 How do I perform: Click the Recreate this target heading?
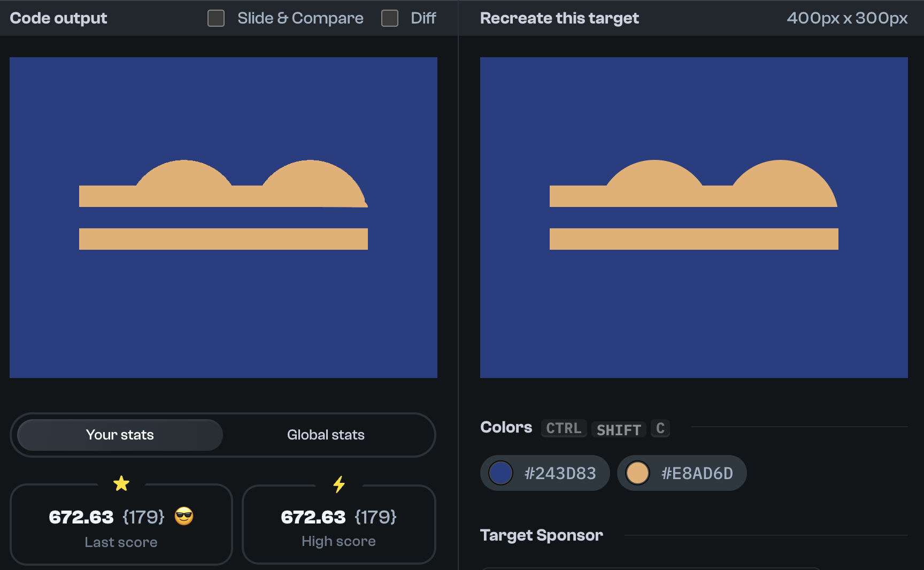559,18
